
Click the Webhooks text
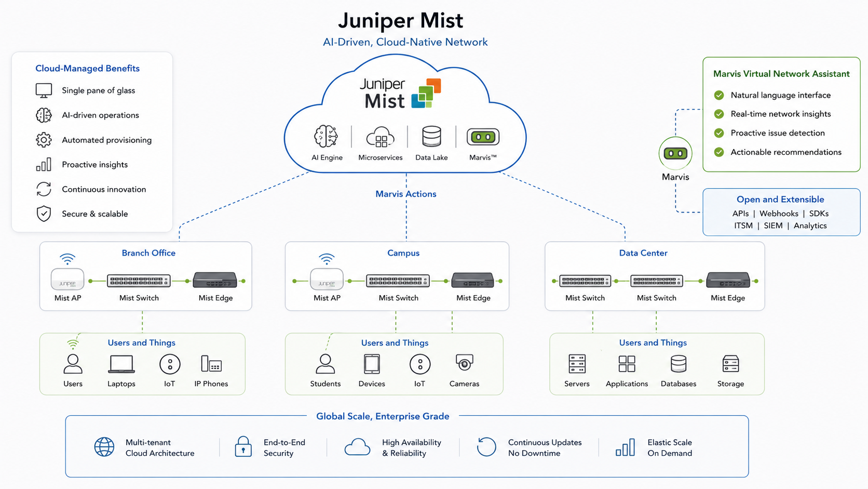[779, 214]
